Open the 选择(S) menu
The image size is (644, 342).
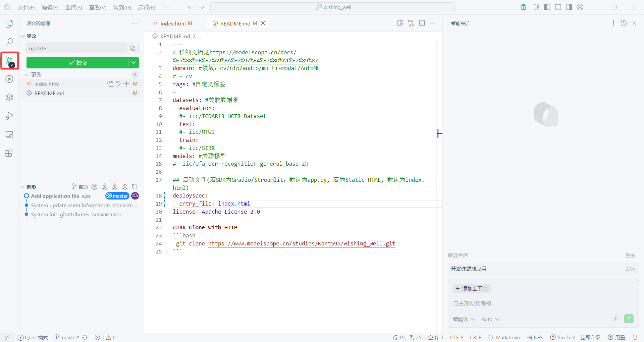pyautogui.click(x=73, y=7)
